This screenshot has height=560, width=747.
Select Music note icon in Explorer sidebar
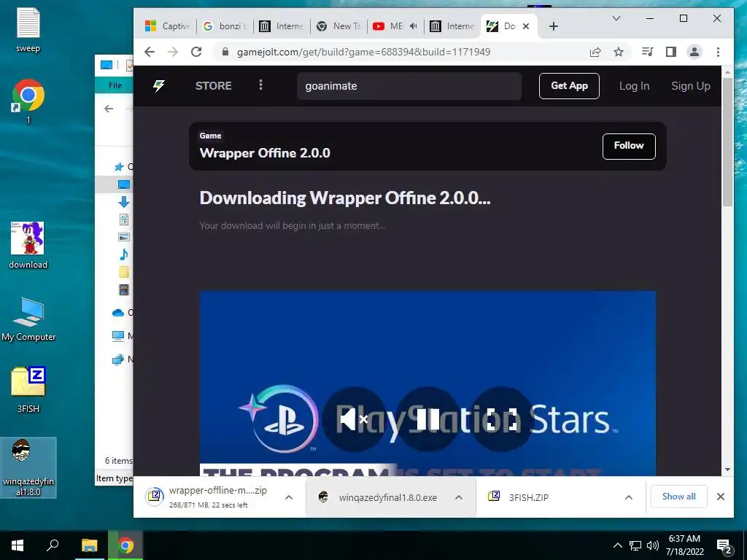pyautogui.click(x=124, y=254)
